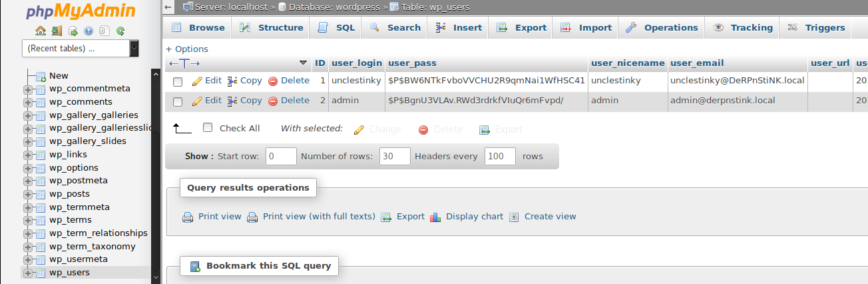Open Display chart link
Screen dimensions: 868x284
click(475, 217)
